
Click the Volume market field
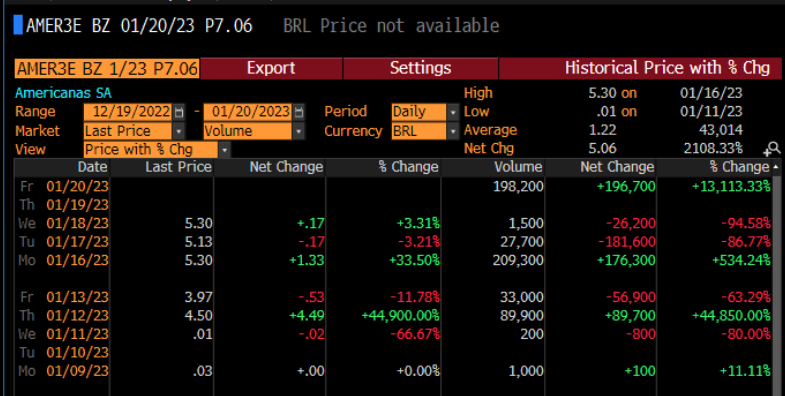coord(247,131)
